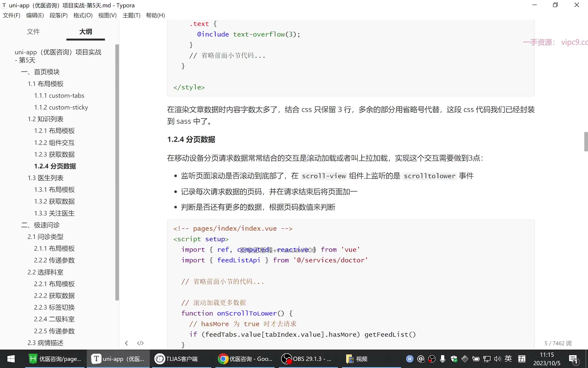Click the outline panel scrollbar
The width and height of the screenshot is (588, 368).
point(117,172)
